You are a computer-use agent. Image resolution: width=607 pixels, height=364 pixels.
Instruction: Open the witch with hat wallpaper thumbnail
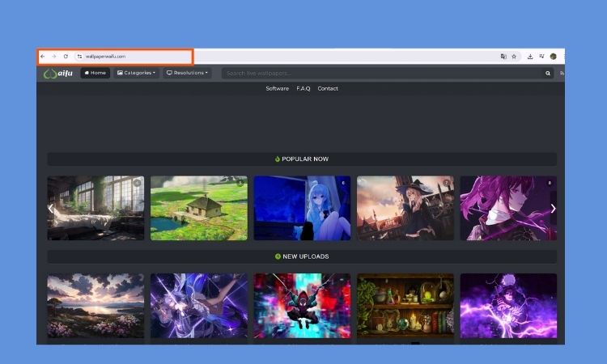(x=405, y=208)
